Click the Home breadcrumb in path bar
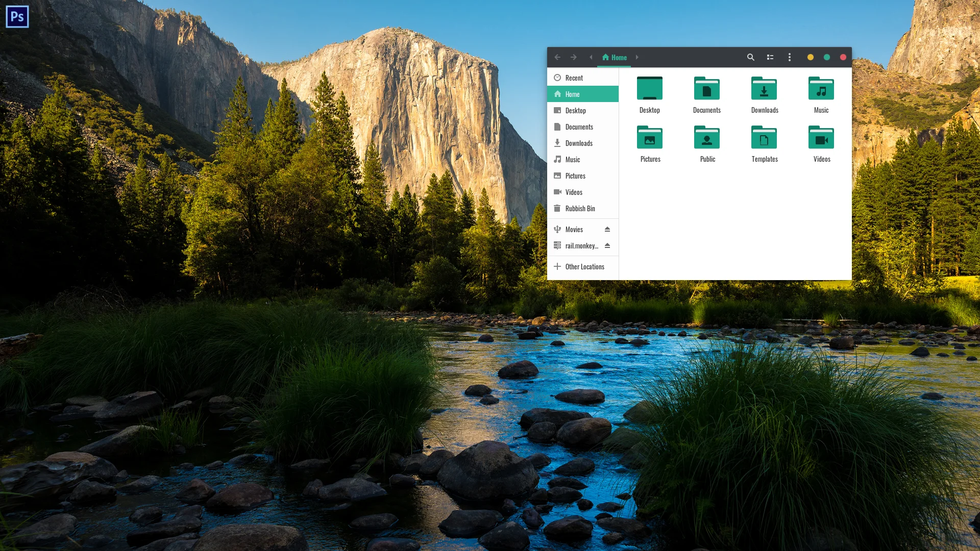Screen dimensions: 980x551 [614, 57]
